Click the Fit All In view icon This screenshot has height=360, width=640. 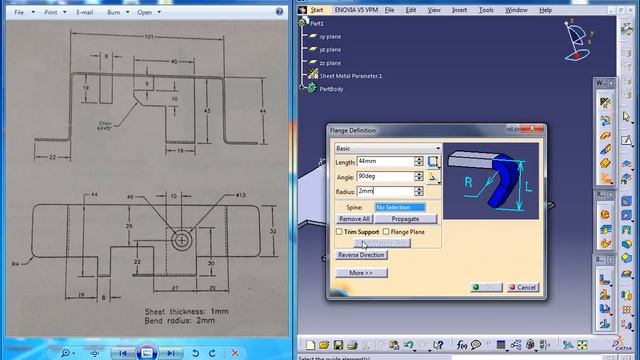click(582, 345)
